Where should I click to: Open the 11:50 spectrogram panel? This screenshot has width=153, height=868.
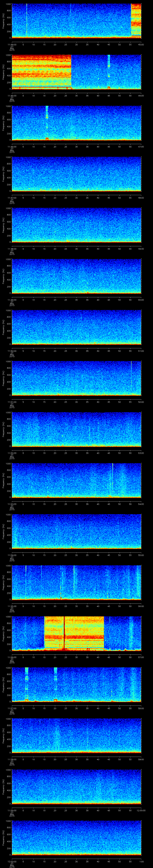(76, 327)
